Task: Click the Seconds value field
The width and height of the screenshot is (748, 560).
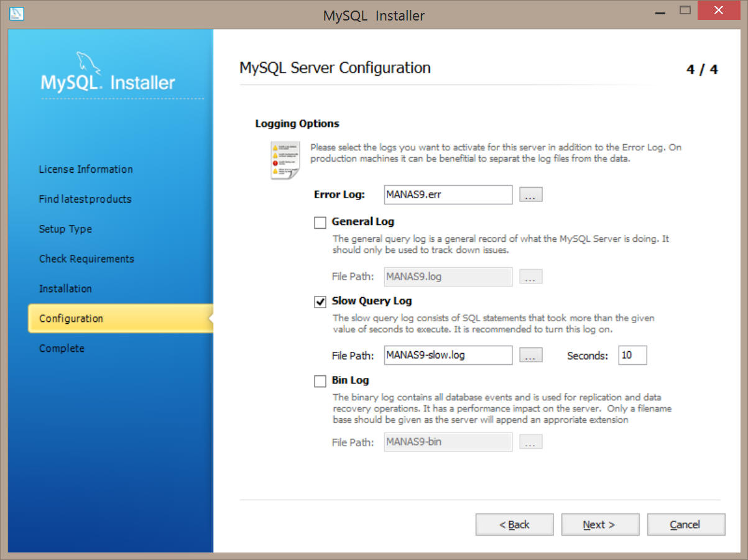Action: coord(633,356)
